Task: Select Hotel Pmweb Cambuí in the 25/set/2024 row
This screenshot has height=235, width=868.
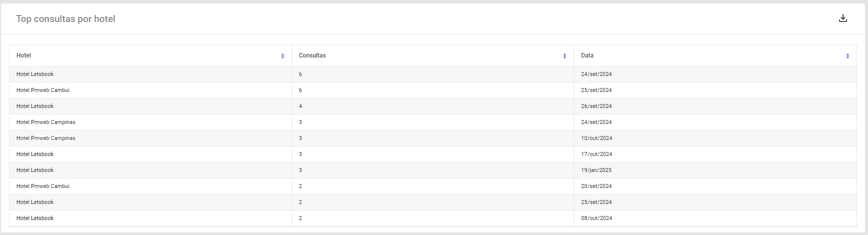Action: pyautogui.click(x=43, y=90)
